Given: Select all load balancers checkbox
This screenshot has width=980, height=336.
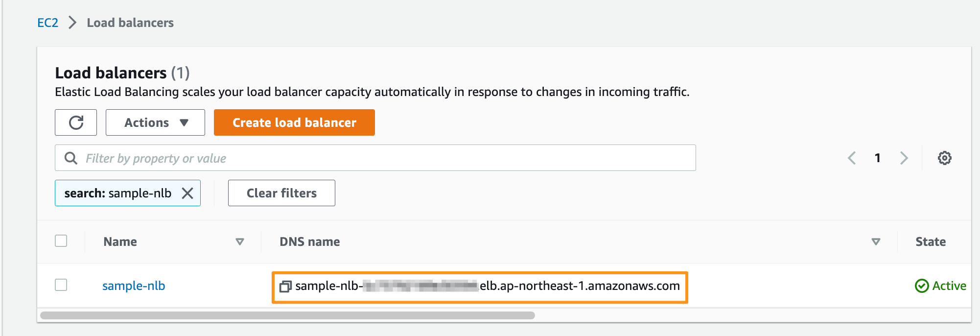Looking at the screenshot, I should (61, 241).
